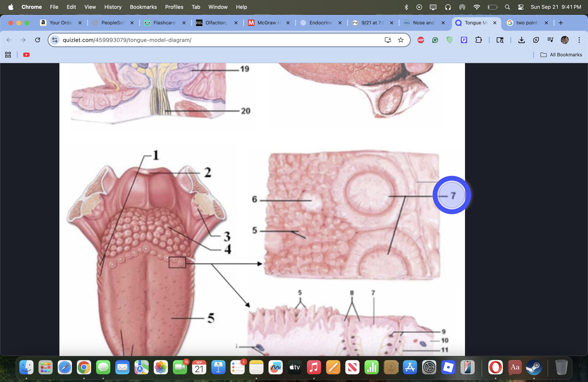The image size is (588, 382).
Task: Open System Settings from the Dock
Action: pos(429,367)
